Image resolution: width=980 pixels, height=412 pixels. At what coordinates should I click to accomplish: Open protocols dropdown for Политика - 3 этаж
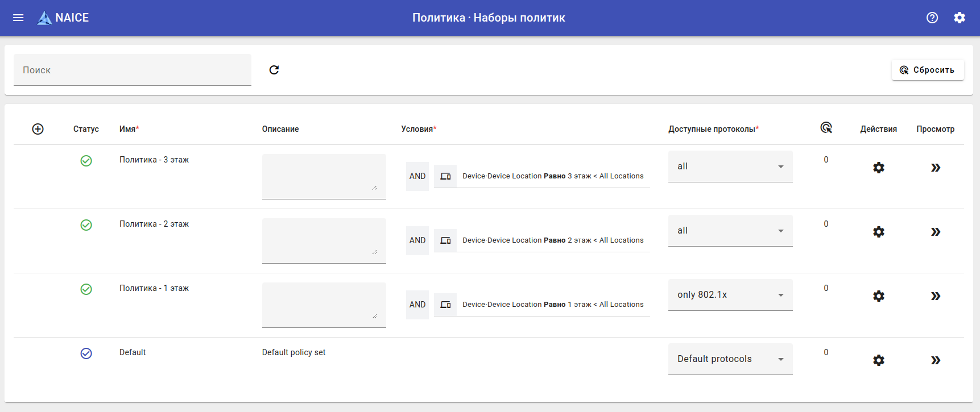730,167
